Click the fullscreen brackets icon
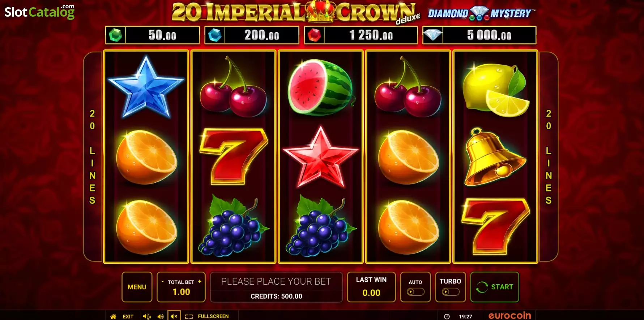The image size is (644, 320). [189, 316]
